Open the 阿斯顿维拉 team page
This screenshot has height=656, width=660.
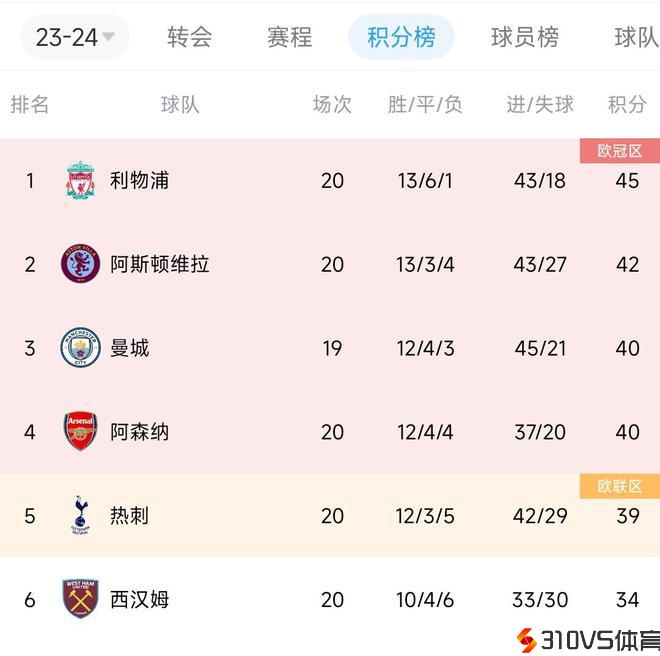point(159,265)
